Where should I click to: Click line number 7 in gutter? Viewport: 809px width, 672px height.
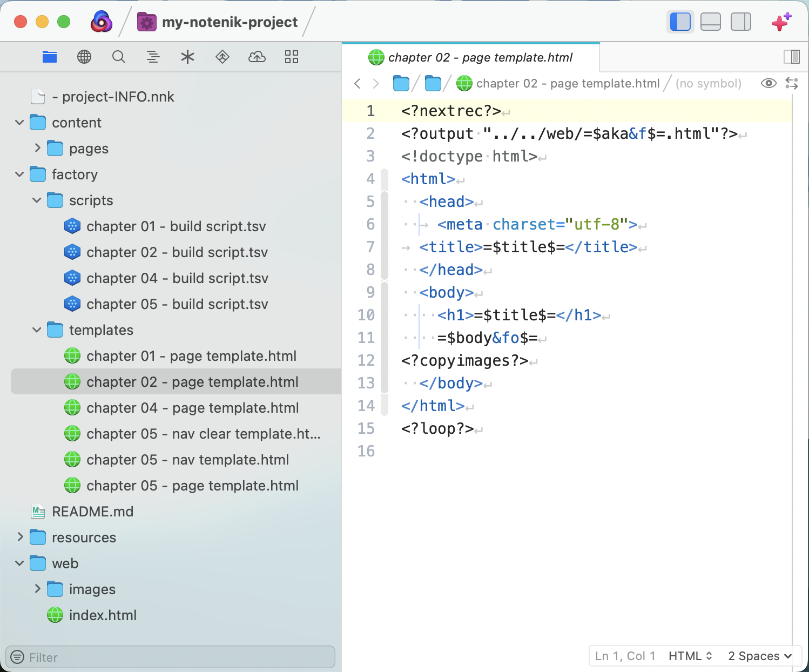click(370, 247)
